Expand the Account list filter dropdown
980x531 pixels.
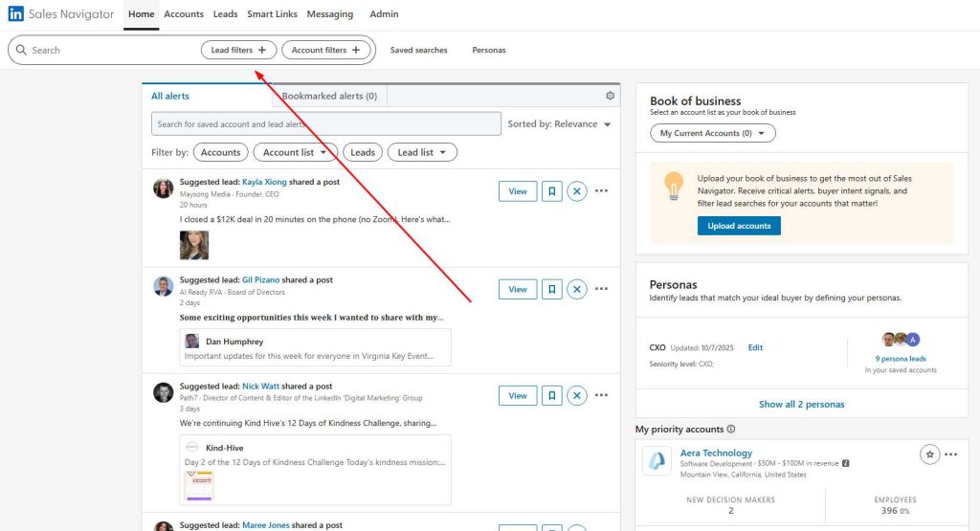point(295,152)
